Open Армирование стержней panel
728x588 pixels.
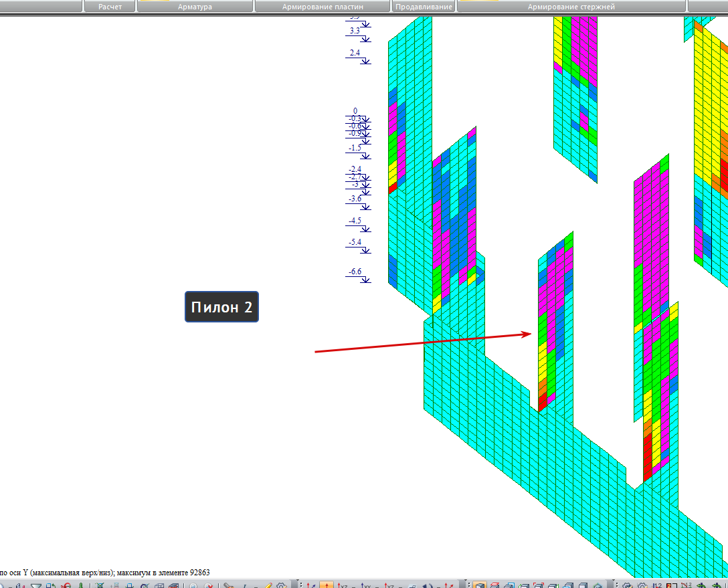pyautogui.click(x=571, y=7)
